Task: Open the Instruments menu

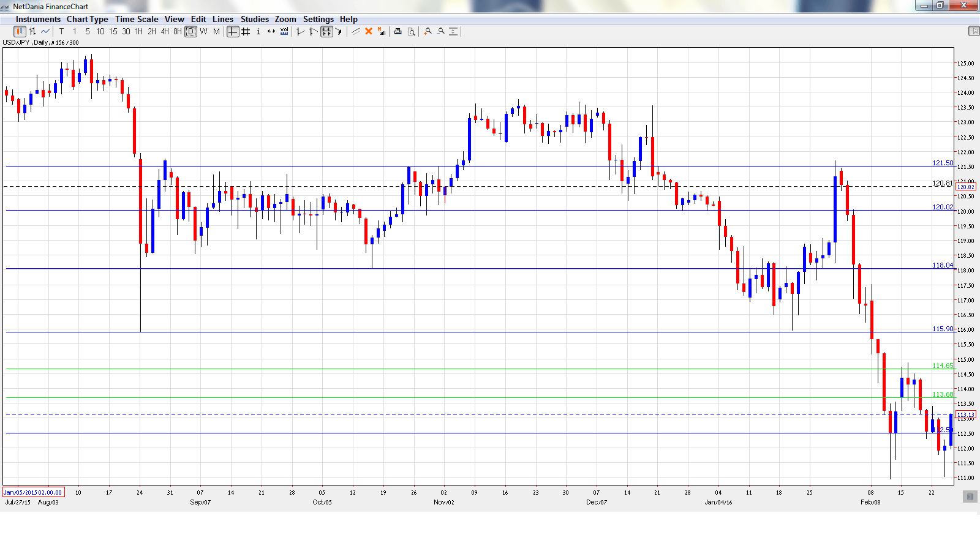Action: point(38,19)
